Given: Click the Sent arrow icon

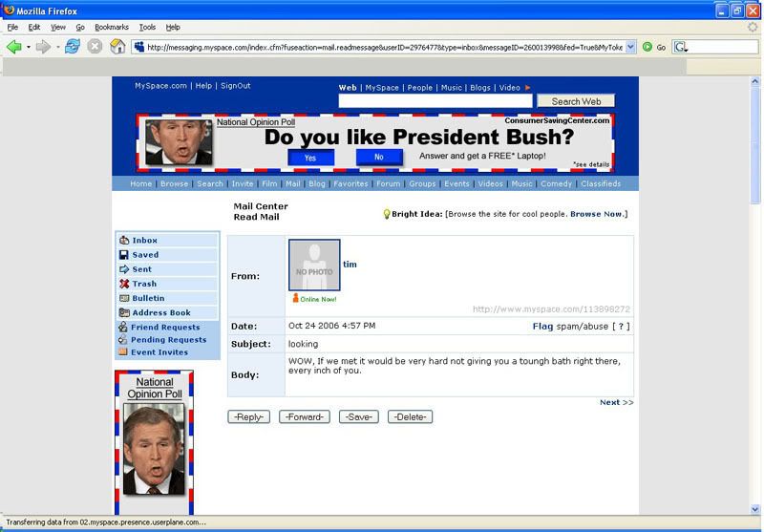Looking at the screenshot, I should coord(124,269).
